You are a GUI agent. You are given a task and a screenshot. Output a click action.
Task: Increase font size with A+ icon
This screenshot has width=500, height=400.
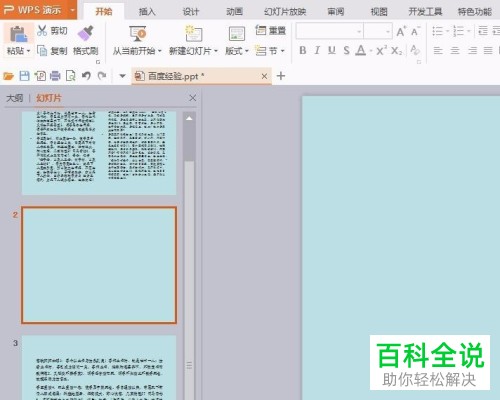[x=401, y=31]
